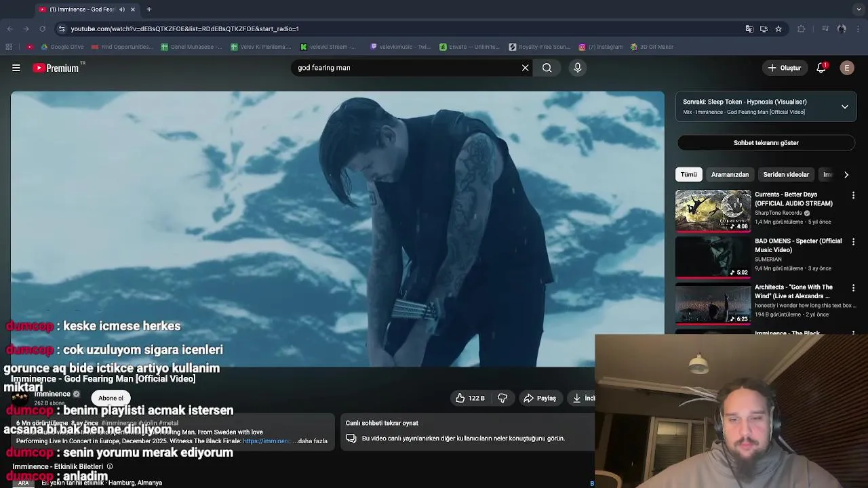
Task: Open the Chrome three-dot menu
Action: (859, 29)
